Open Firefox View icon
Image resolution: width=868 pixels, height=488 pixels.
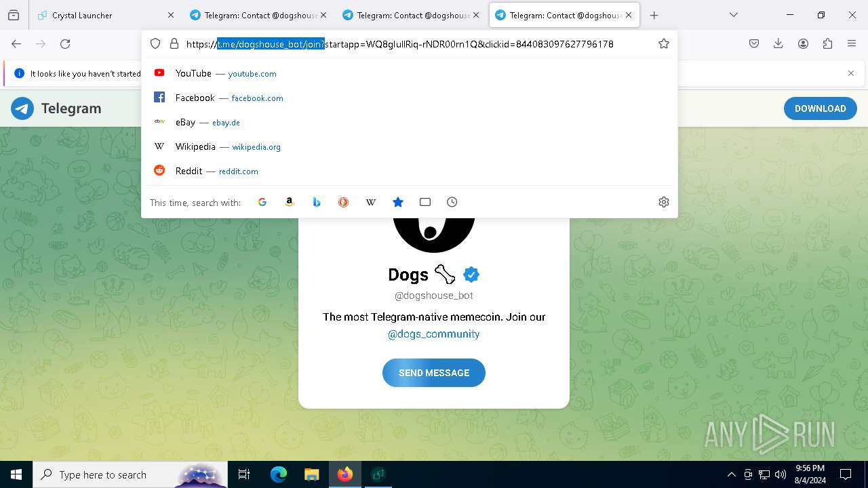pyautogui.click(x=14, y=15)
